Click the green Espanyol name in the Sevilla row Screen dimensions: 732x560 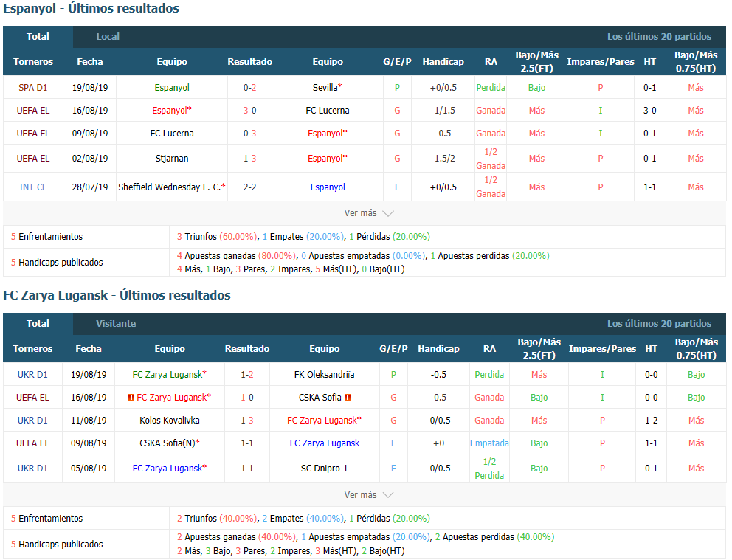172,88
